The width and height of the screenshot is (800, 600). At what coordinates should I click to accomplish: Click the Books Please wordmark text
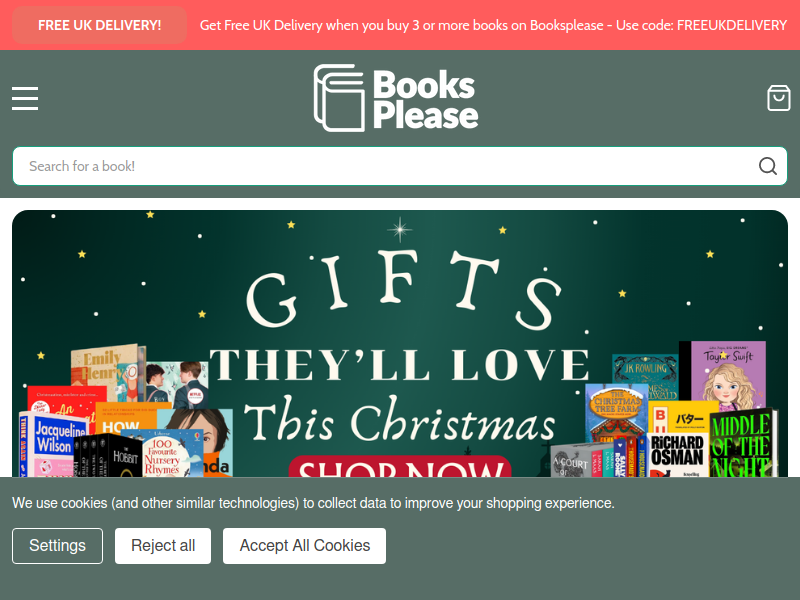[425, 99]
